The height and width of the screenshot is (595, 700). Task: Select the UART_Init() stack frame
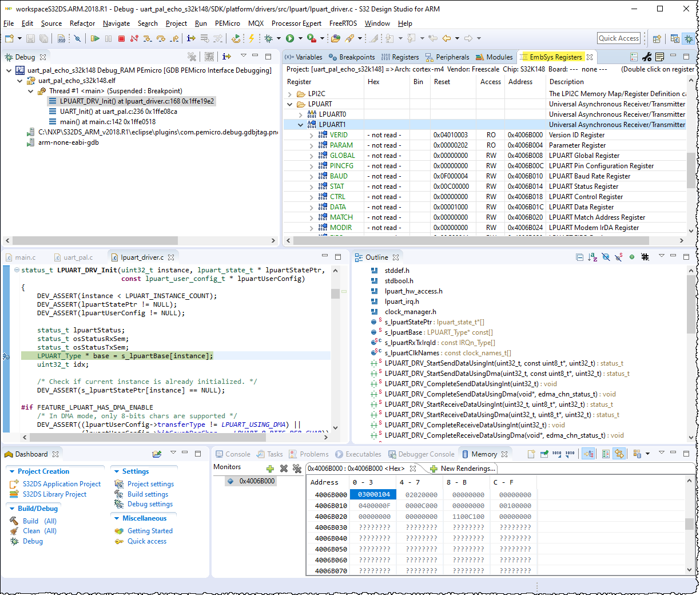pos(118,112)
